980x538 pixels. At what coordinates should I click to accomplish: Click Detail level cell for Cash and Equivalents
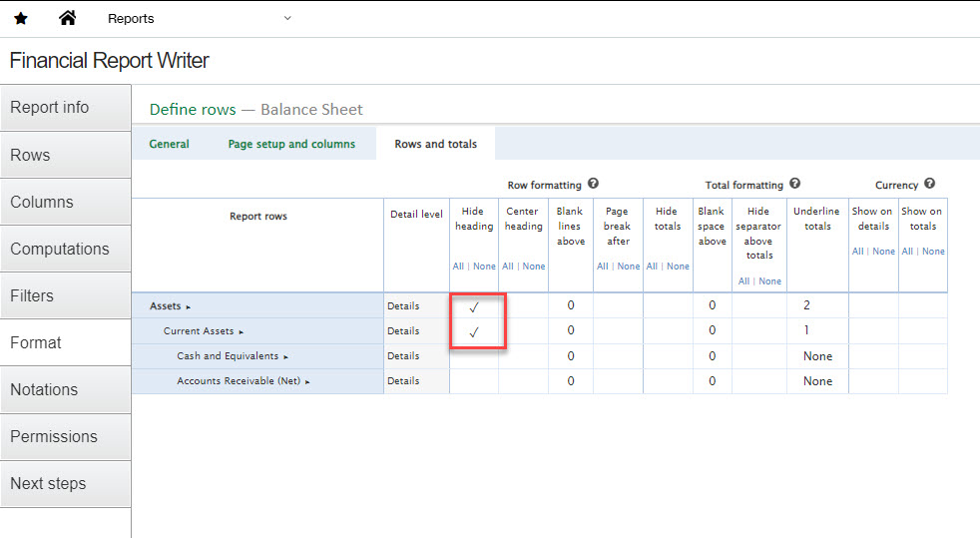(403, 356)
